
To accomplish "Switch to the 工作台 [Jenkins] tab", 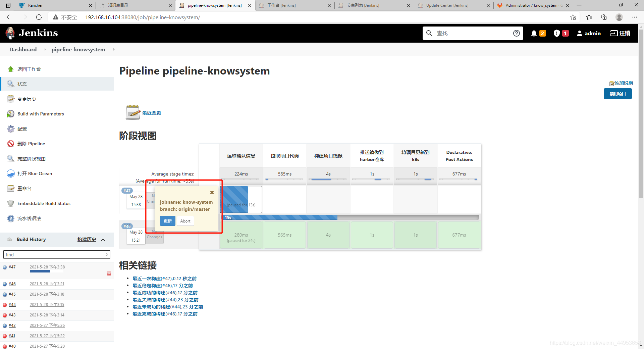I will coord(295,5).
